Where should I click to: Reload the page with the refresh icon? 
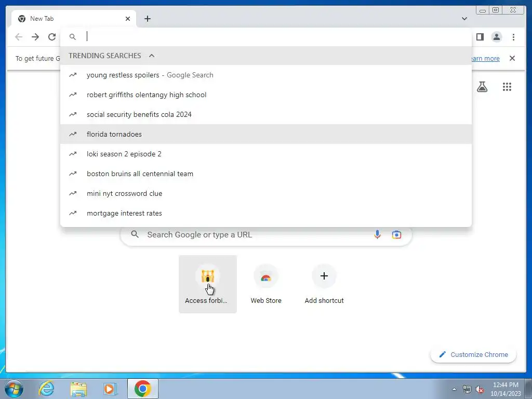[x=52, y=37]
